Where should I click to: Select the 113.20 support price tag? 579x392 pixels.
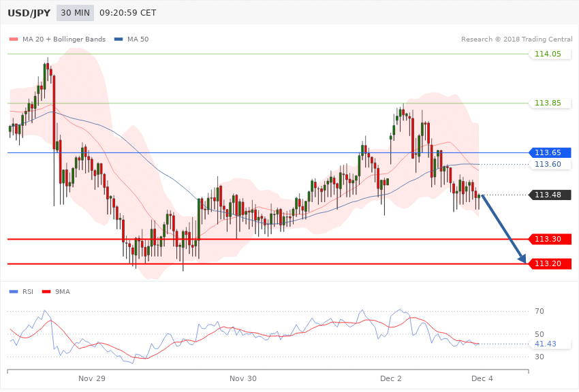[x=550, y=263]
